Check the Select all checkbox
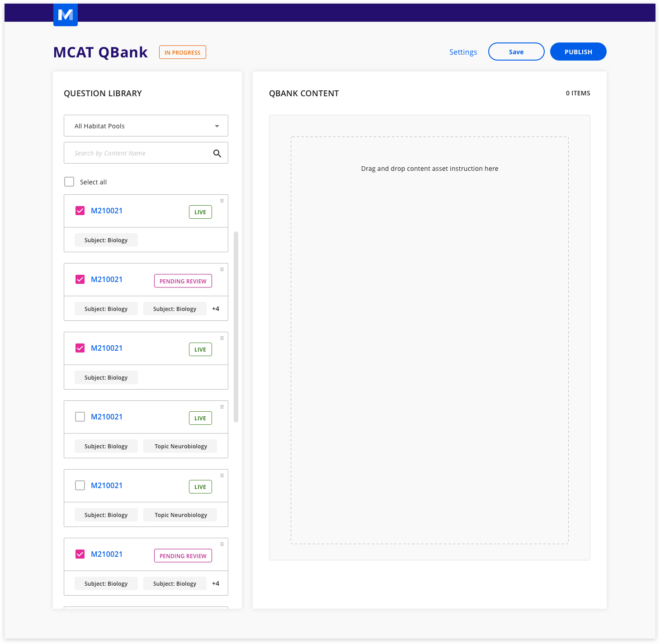The image size is (660, 644). tap(69, 182)
